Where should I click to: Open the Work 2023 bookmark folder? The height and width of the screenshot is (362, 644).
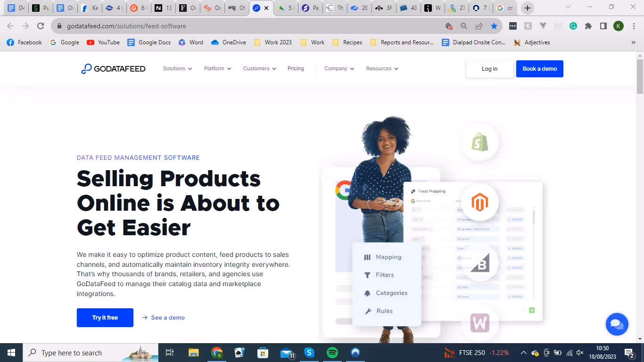click(x=273, y=42)
